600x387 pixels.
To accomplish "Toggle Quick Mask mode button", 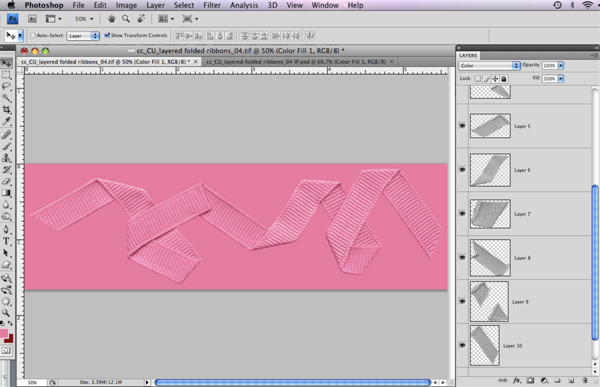I will point(6,350).
